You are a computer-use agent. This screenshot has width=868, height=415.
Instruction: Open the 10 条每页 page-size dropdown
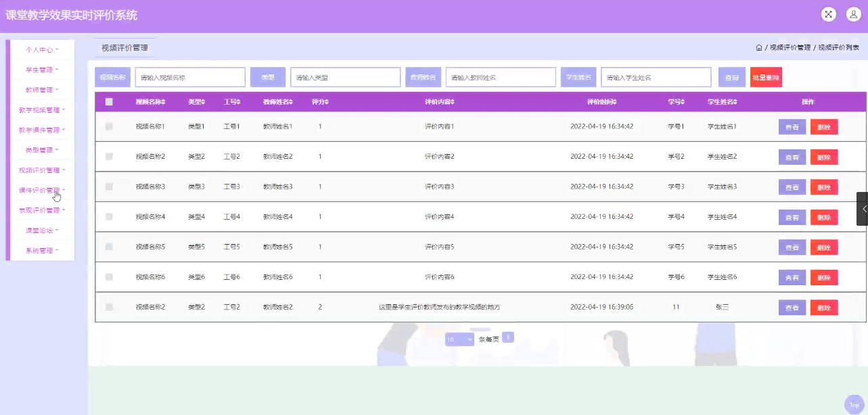click(x=459, y=339)
